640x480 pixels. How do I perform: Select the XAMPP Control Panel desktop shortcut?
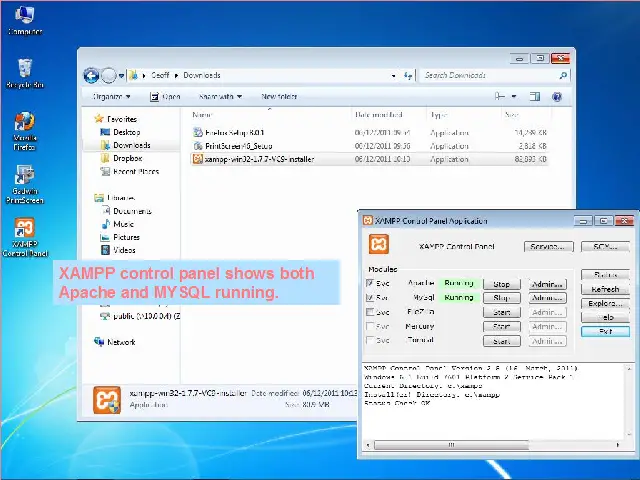tap(24, 237)
